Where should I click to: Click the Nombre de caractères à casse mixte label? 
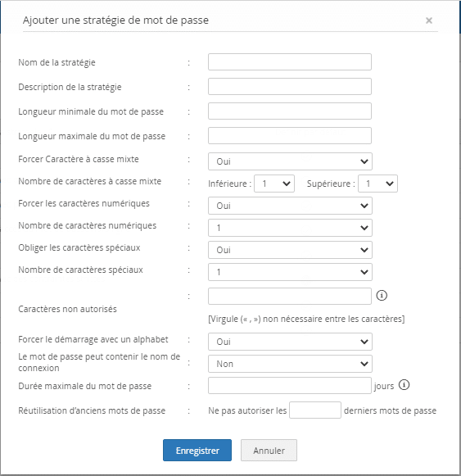click(x=89, y=181)
